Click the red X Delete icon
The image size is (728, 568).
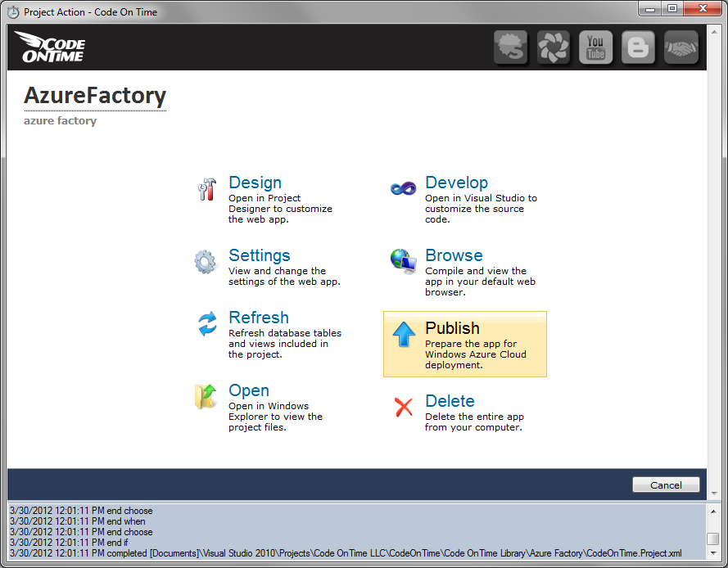[403, 407]
